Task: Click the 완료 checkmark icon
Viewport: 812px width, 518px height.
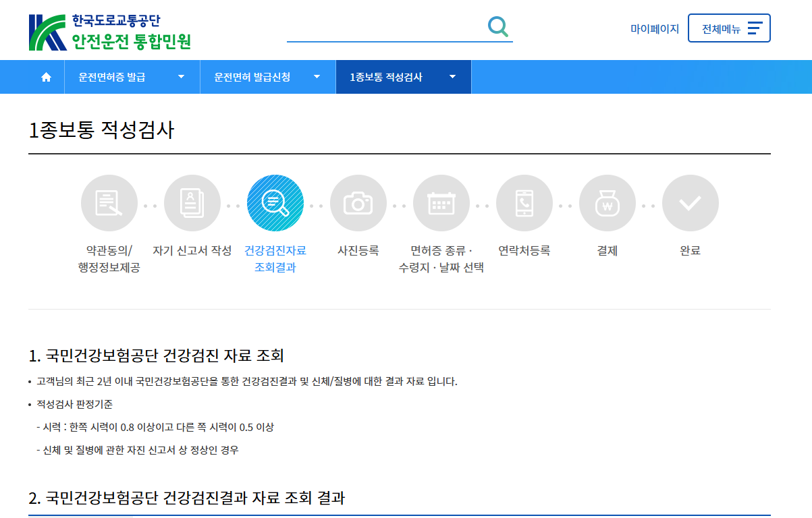Action: pos(690,202)
